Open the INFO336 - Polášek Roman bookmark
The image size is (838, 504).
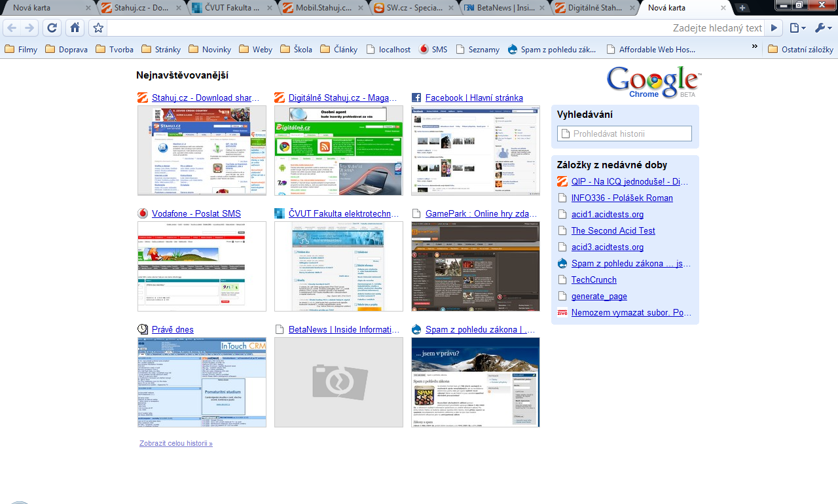pos(622,198)
